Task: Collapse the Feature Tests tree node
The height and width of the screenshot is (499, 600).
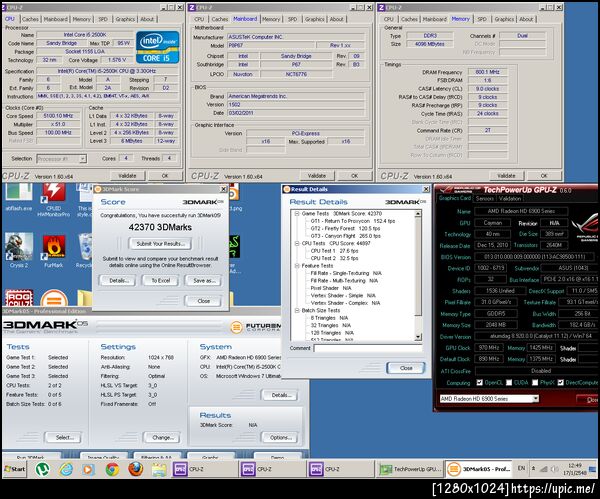Action: click(297, 266)
